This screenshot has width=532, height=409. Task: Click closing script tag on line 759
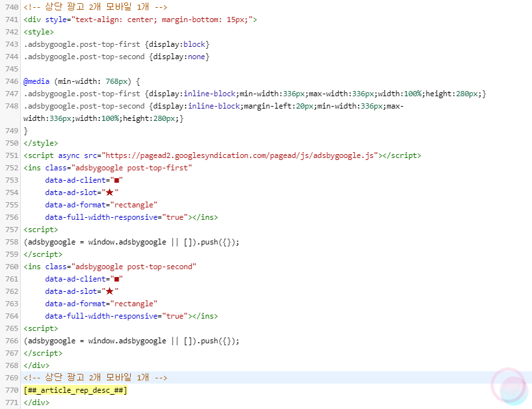tap(43, 254)
